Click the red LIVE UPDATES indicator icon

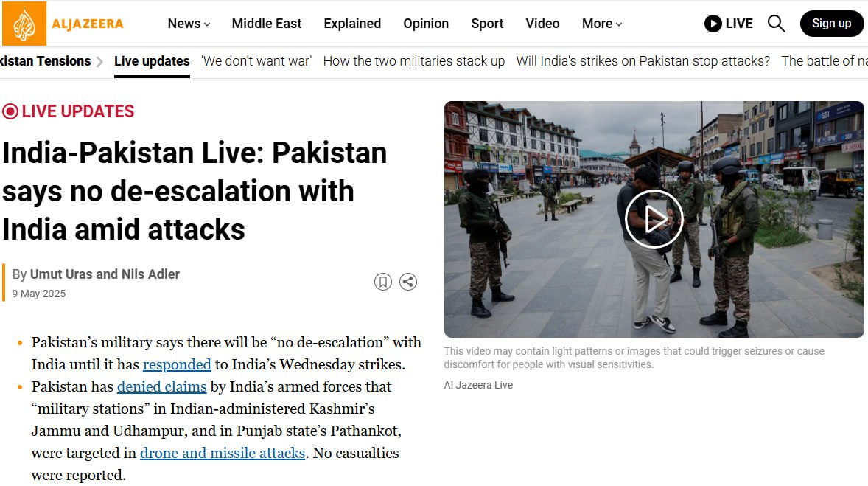click(10, 111)
